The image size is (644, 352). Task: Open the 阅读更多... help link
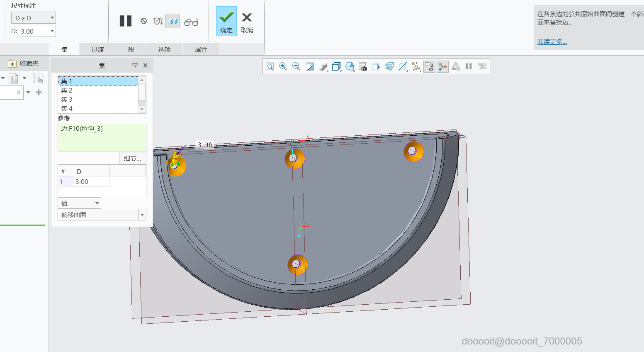[x=552, y=42]
